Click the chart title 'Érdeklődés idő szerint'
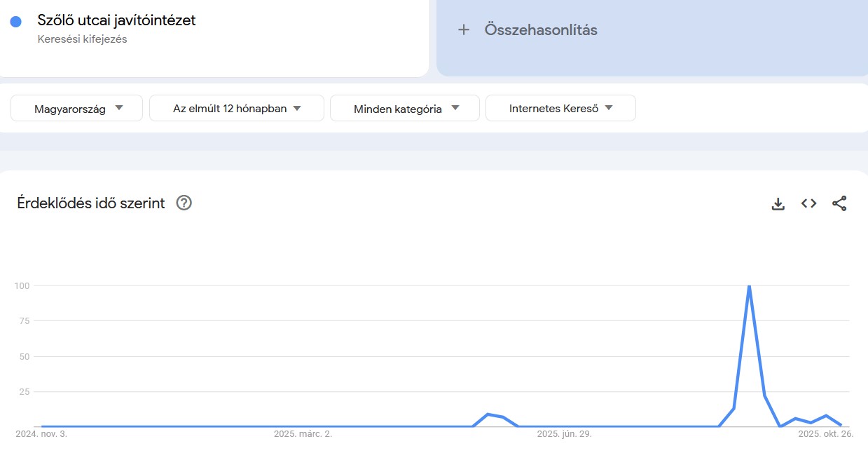 [x=91, y=203]
